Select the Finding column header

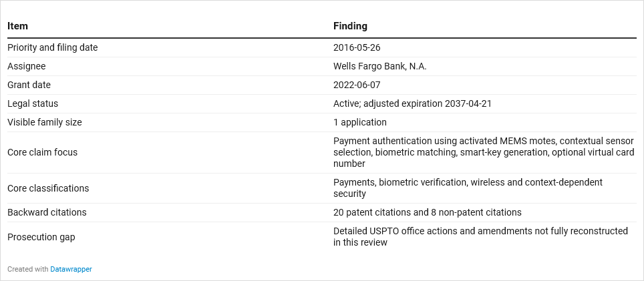click(350, 26)
